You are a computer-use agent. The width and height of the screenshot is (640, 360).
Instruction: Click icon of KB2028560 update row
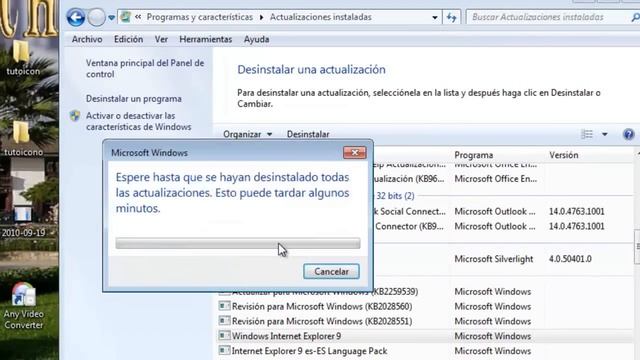tap(224, 306)
